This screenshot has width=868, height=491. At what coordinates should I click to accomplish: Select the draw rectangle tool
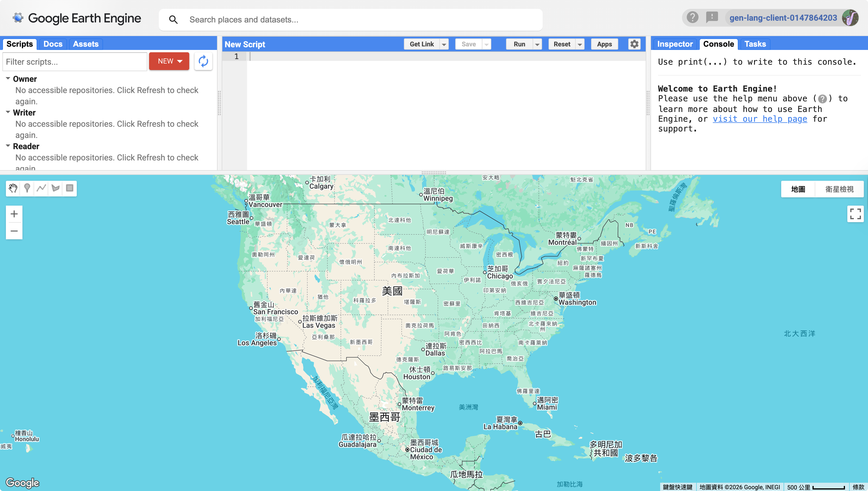tap(70, 188)
